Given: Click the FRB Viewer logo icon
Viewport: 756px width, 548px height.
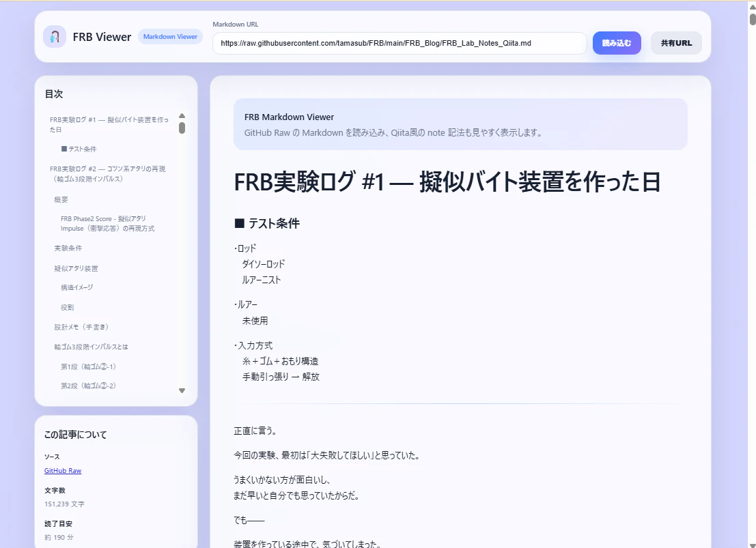Looking at the screenshot, I should pos(55,37).
